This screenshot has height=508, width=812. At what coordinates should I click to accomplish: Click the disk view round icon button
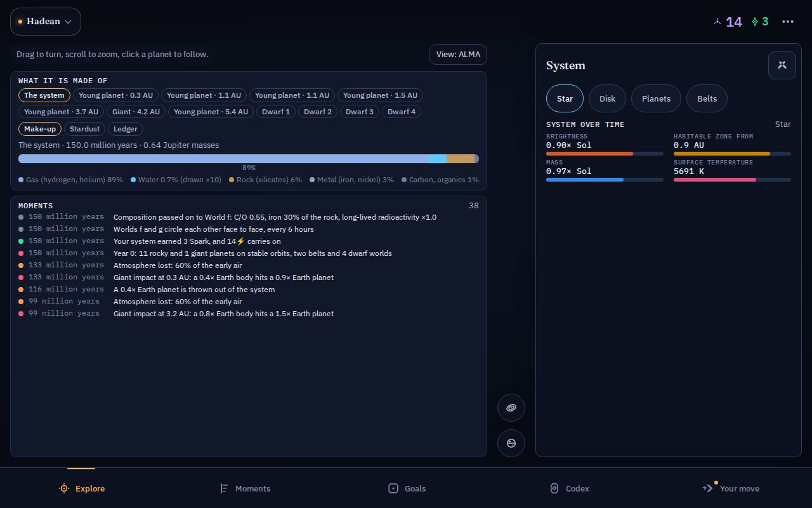tap(511, 408)
